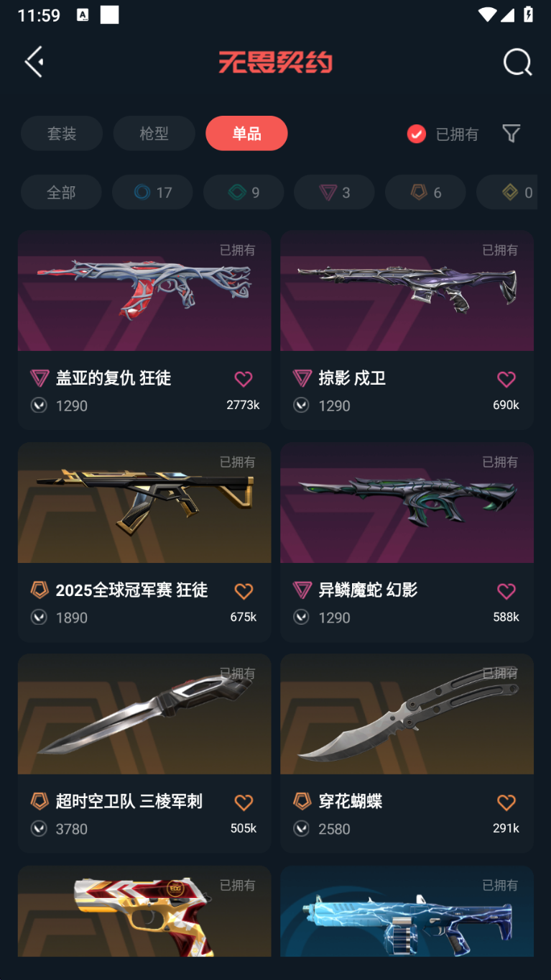Viewport: 551px width, 980px height.
Task: Tap heart icon for 穿花蝴蝶
Action: (x=506, y=802)
